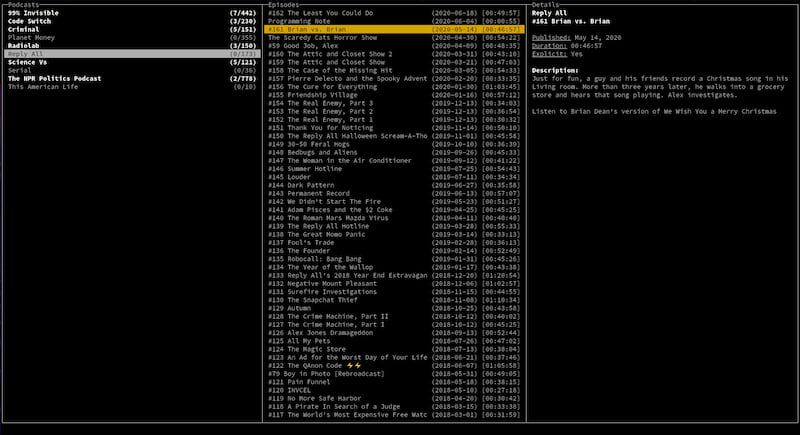
Task: Select episode #144 Dark Pattern
Action: point(394,185)
